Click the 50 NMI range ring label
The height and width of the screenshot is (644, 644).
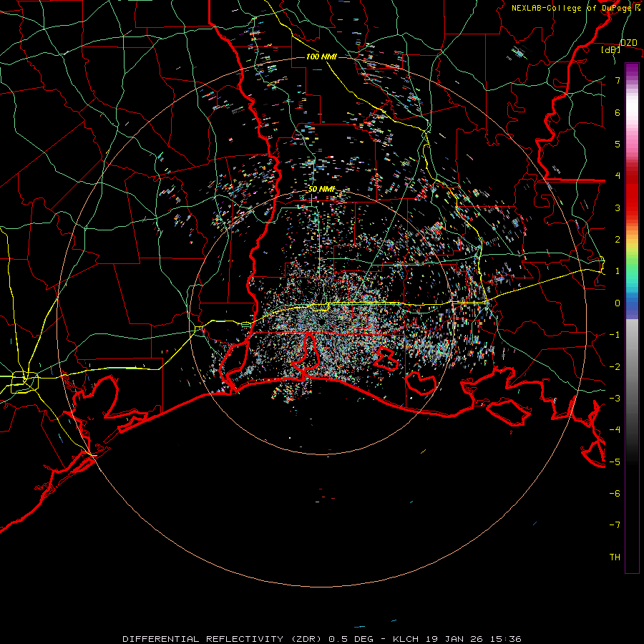click(x=321, y=190)
